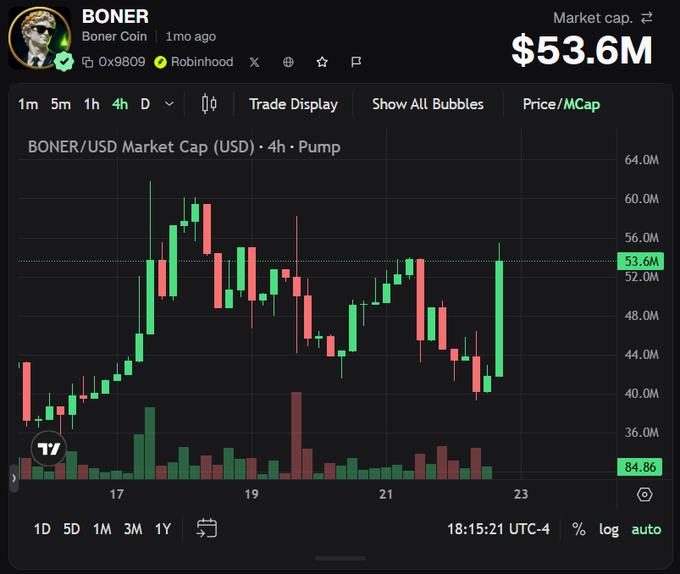Viewport: 680px width, 574px height.
Task: Expand more timeframe options chevron
Action: pos(170,104)
